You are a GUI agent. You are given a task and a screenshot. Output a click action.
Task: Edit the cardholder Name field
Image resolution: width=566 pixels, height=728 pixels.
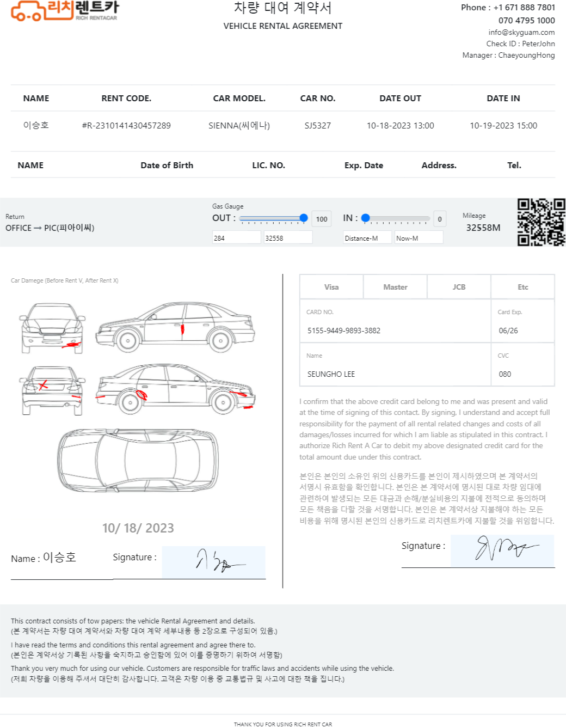tap(395, 374)
